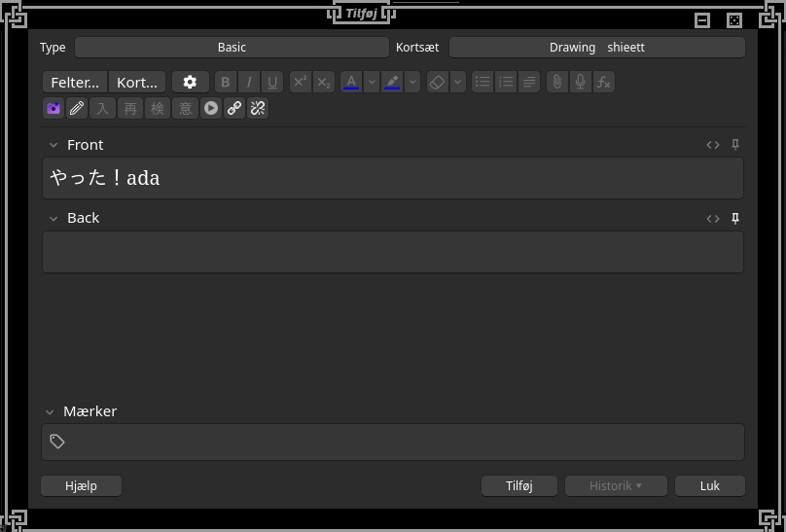This screenshot has height=532, width=786.
Task: Focus the Front text field
Action: (x=393, y=178)
